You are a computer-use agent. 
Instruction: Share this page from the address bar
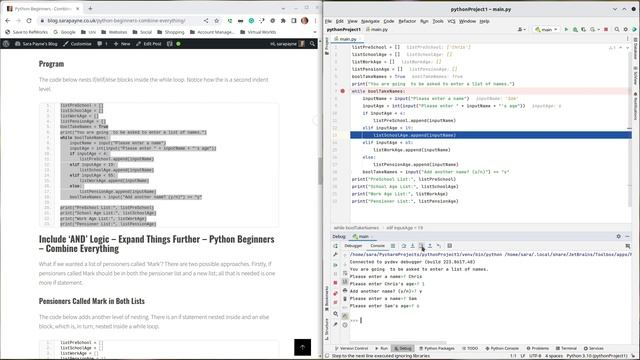coord(206,20)
